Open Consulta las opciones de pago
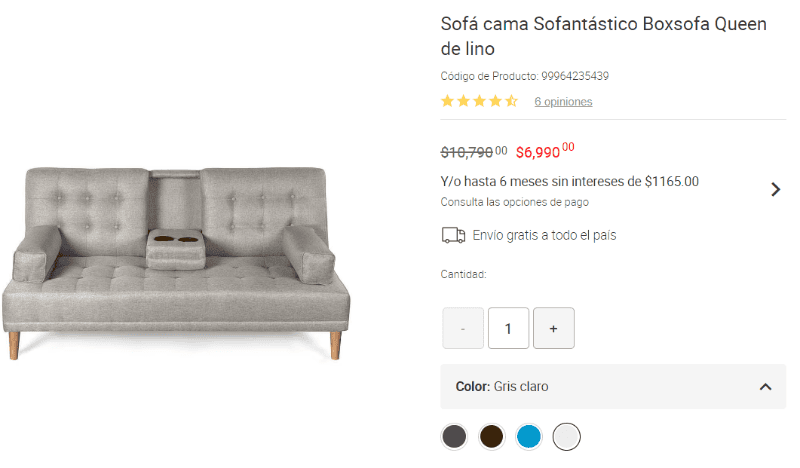This screenshot has height=468, width=800. pos(514,202)
